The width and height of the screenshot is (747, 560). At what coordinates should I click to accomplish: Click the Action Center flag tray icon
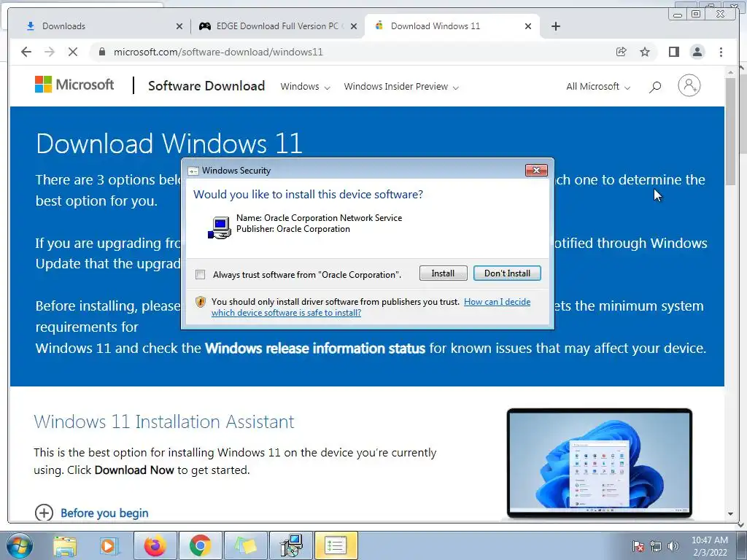[x=638, y=546]
